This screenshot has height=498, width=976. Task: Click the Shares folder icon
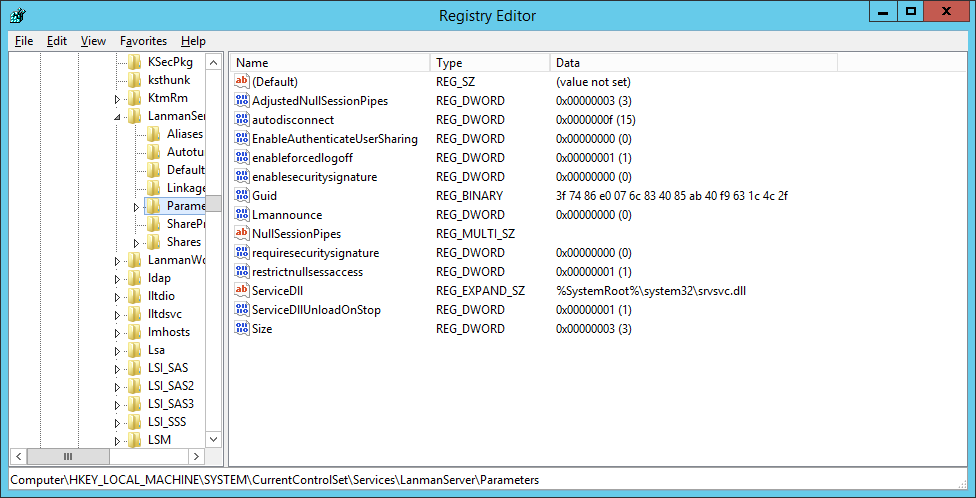(154, 242)
